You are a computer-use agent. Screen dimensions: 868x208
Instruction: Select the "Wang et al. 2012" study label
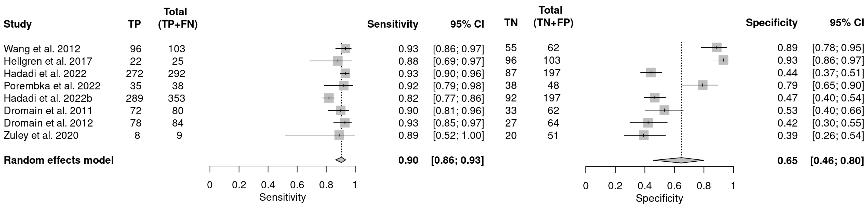tap(42, 49)
